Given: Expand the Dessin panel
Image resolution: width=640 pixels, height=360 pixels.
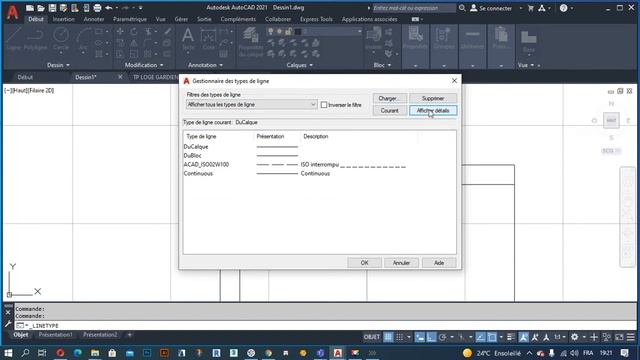Looking at the screenshot, I should point(58,65).
